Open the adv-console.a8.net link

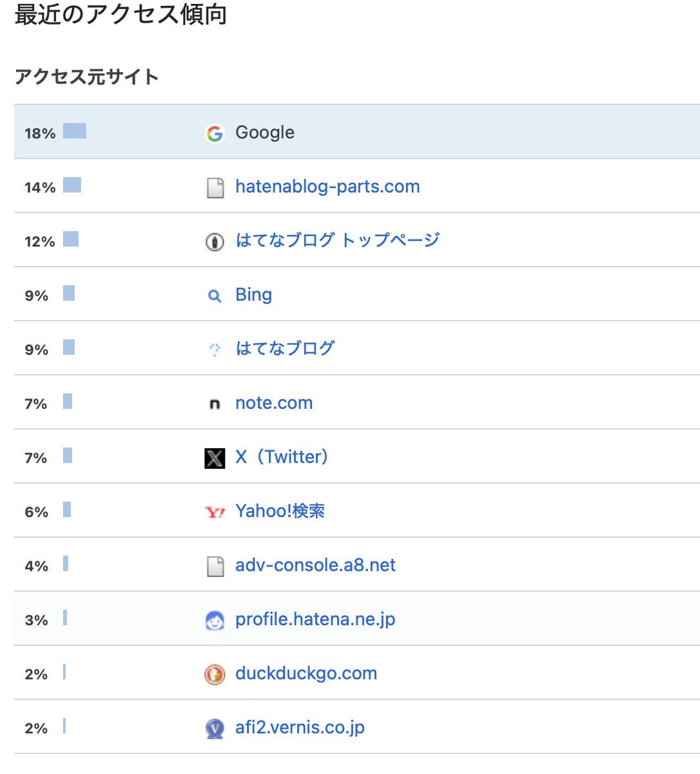click(x=315, y=565)
